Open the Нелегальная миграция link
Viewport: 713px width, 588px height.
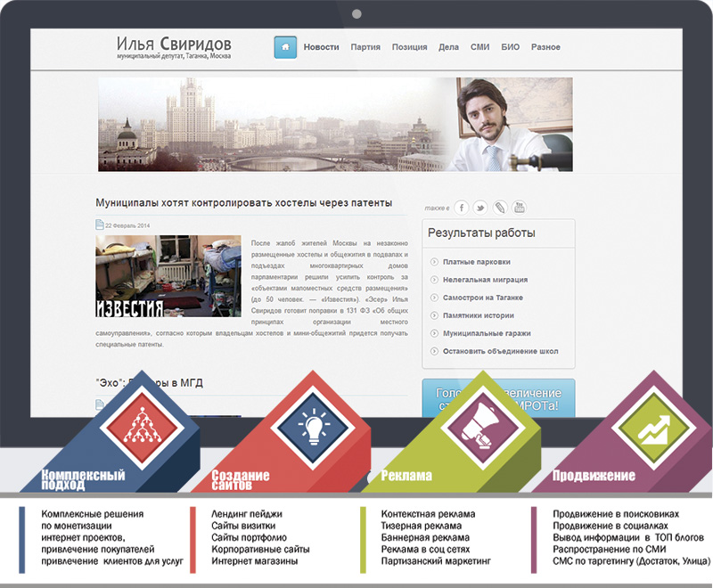485,280
